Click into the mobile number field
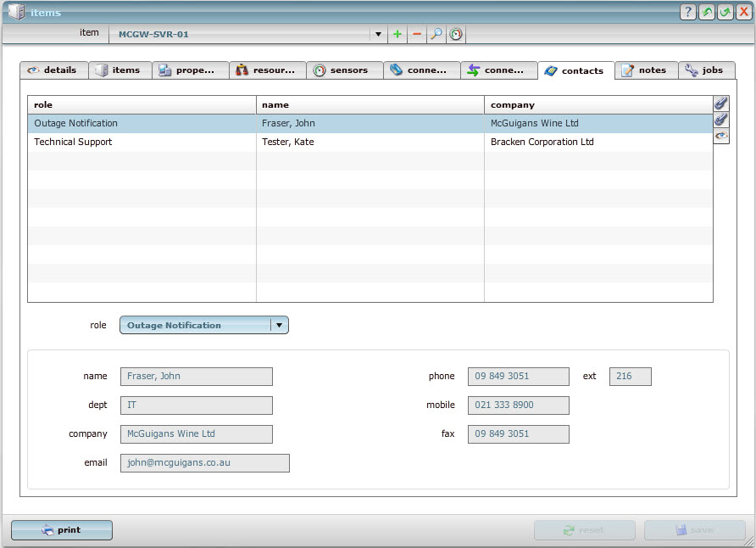The height and width of the screenshot is (548, 756). coord(518,405)
